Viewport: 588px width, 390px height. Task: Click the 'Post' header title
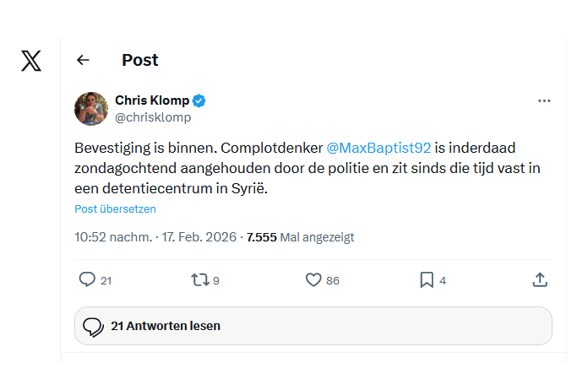click(x=140, y=60)
